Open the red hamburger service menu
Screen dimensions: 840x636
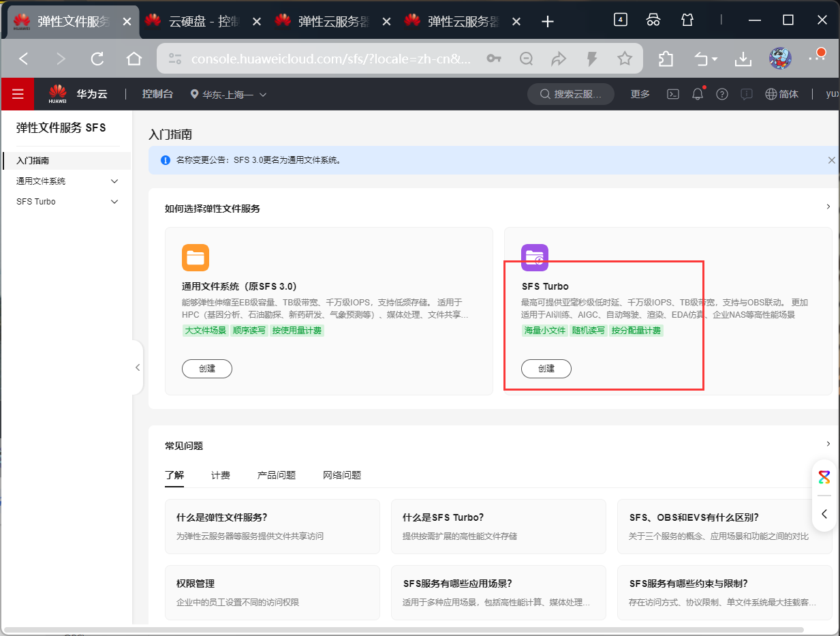pyautogui.click(x=18, y=94)
